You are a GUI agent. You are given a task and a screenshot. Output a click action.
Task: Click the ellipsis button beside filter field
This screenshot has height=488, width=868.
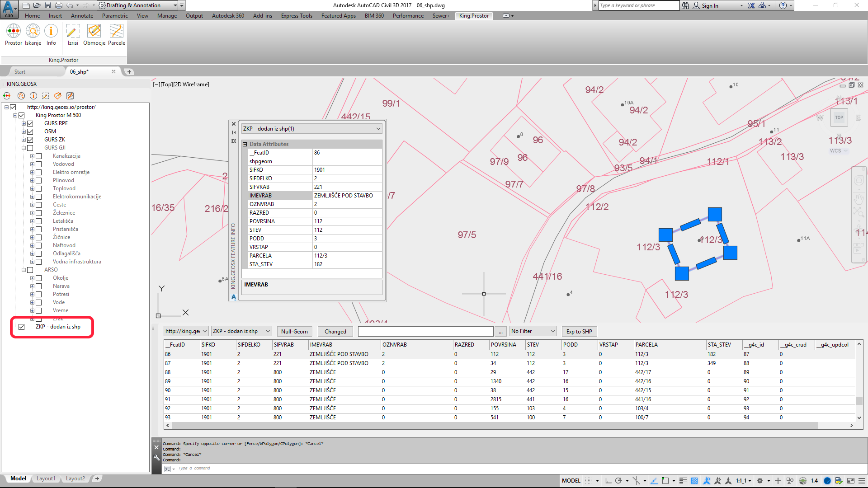(500, 331)
